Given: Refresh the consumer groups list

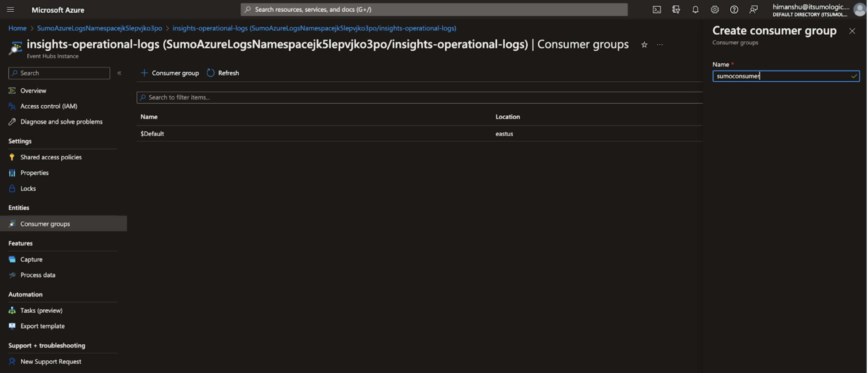Looking at the screenshot, I should pyautogui.click(x=223, y=73).
